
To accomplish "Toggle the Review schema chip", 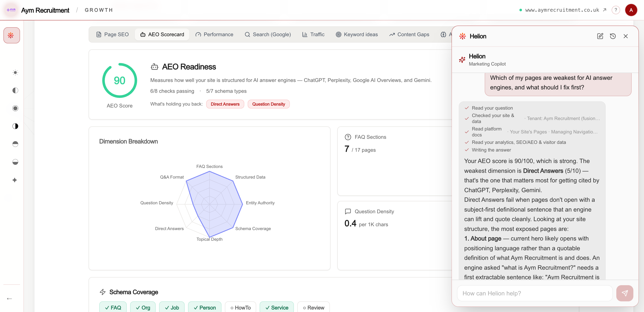I will pyautogui.click(x=313, y=308).
